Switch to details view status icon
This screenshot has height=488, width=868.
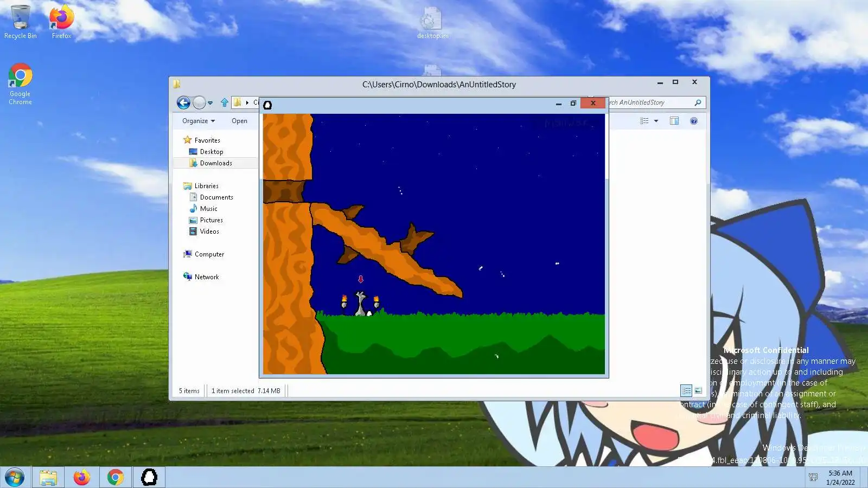(686, 390)
